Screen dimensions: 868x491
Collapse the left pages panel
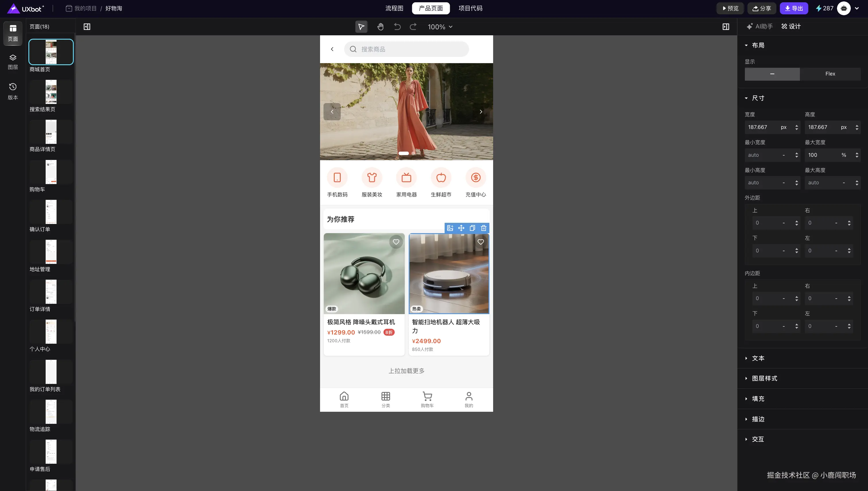pos(87,27)
